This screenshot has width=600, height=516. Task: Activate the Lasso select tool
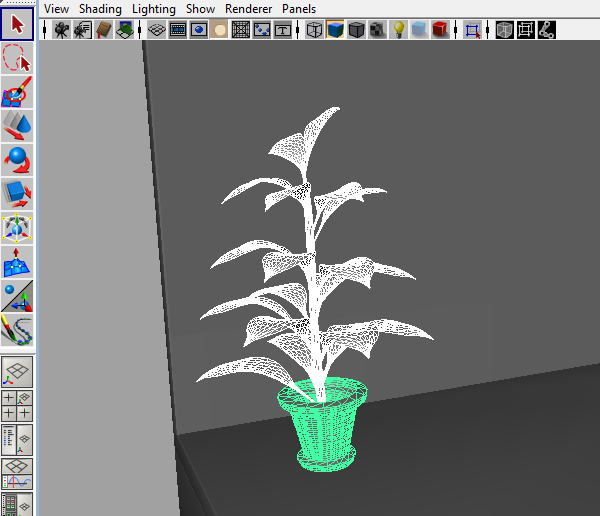tap(17, 58)
